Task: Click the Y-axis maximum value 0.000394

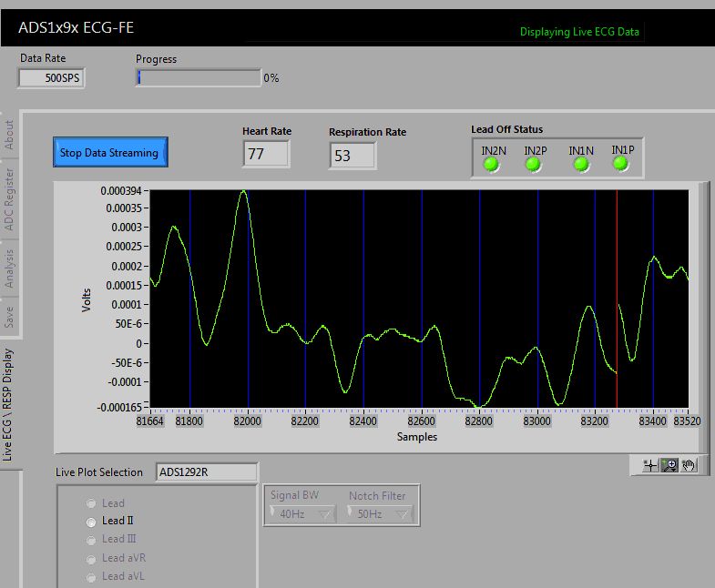Action: coord(121,190)
